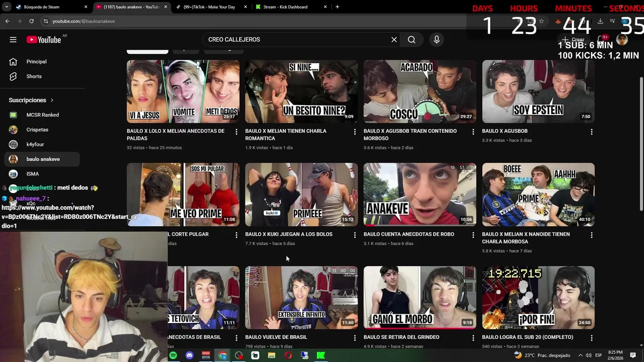
Task: Play the ¡POR FIN! speedrun thumbnail video
Action: [538, 298]
